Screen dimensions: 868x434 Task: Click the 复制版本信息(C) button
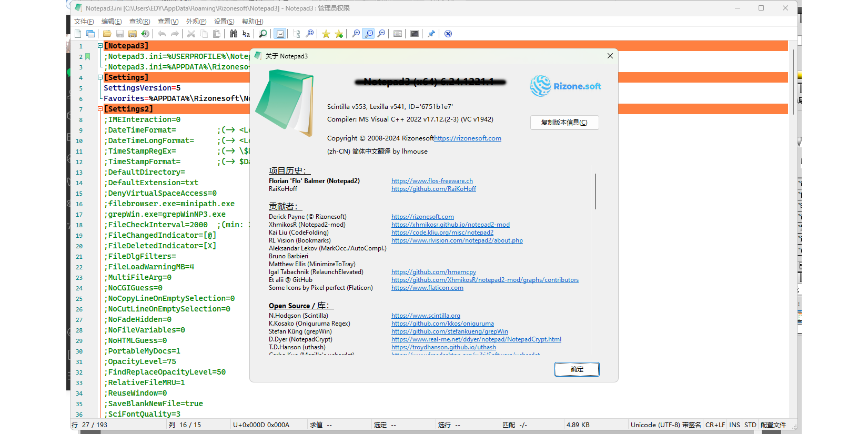click(564, 123)
